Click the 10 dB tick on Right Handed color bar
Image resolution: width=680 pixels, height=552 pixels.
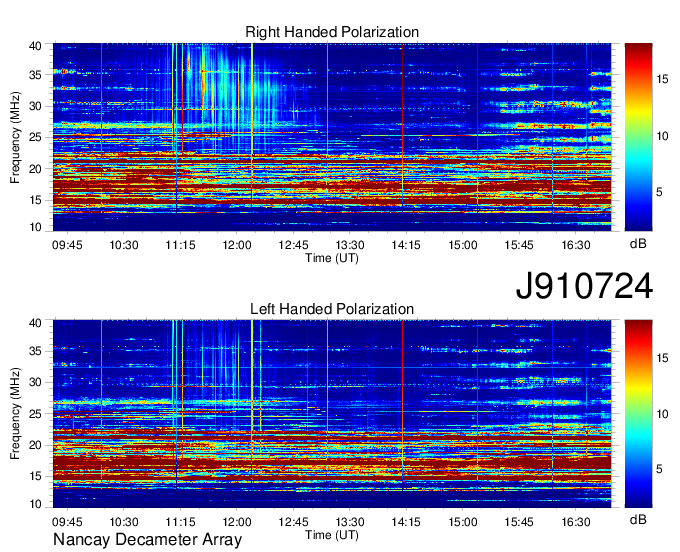click(662, 136)
